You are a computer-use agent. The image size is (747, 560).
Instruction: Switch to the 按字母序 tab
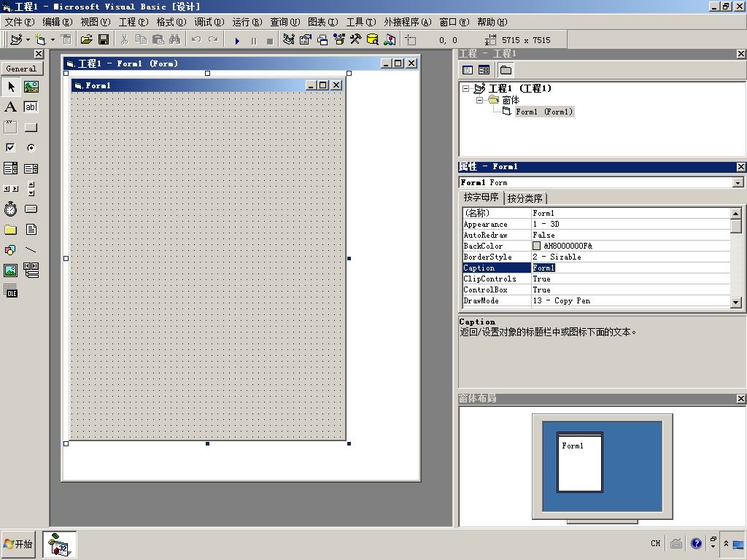(481, 197)
